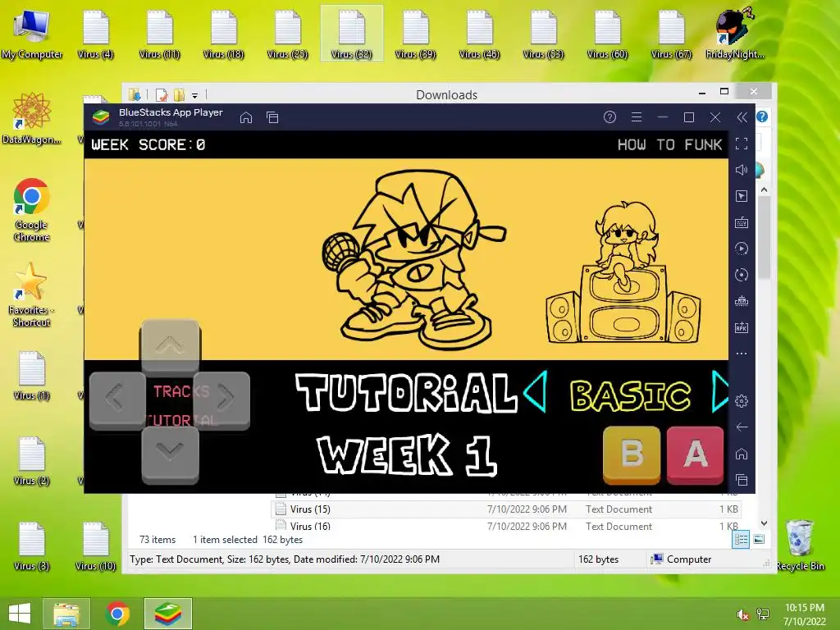840x630 pixels.
Task: Open Windows Start button
Action: (20, 614)
